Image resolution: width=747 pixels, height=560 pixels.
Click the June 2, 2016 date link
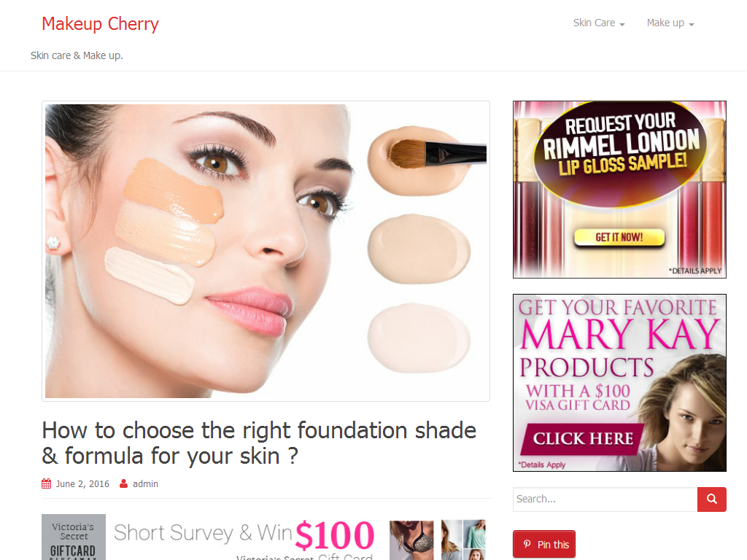(82, 484)
